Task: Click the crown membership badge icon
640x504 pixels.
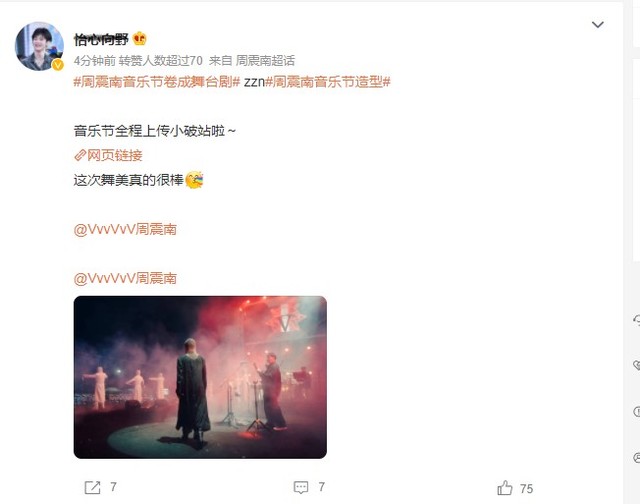Action: point(140,39)
